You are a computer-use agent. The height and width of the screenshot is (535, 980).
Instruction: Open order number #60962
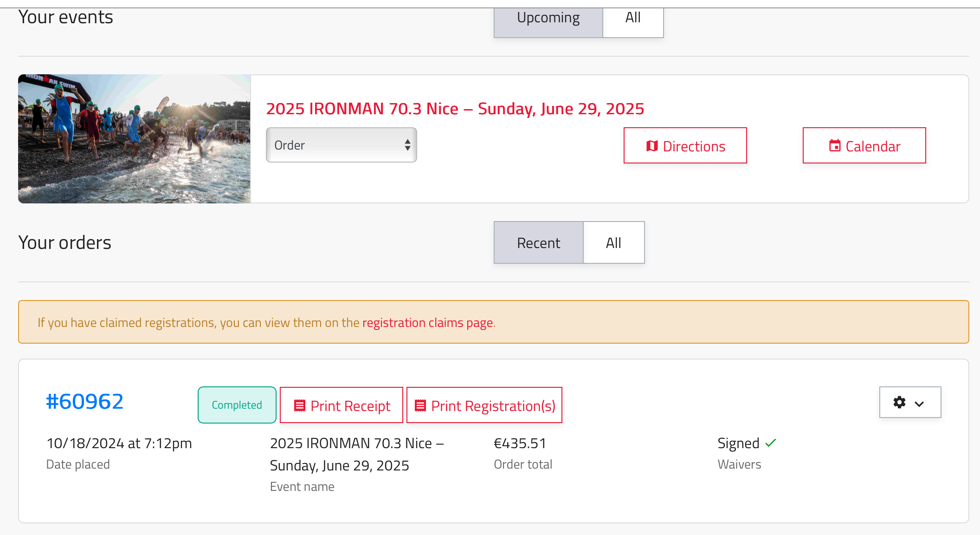tap(84, 401)
